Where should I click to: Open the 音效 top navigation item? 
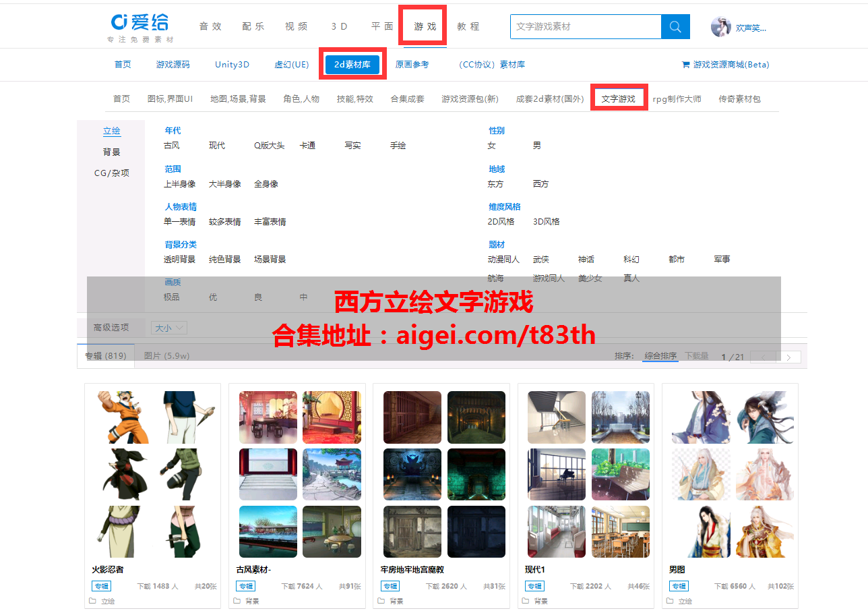click(x=210, y=26)
